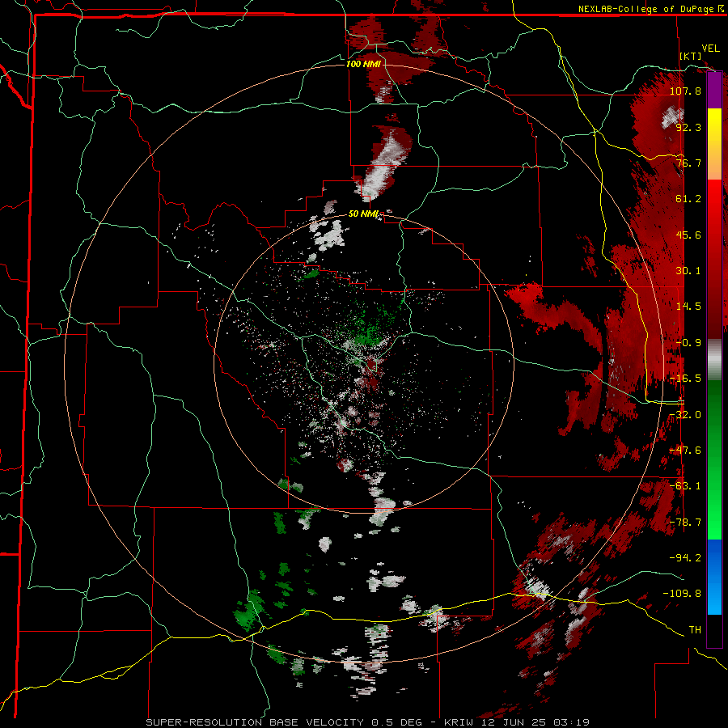Click the -109.8 velocity scale value

point(682,594)
